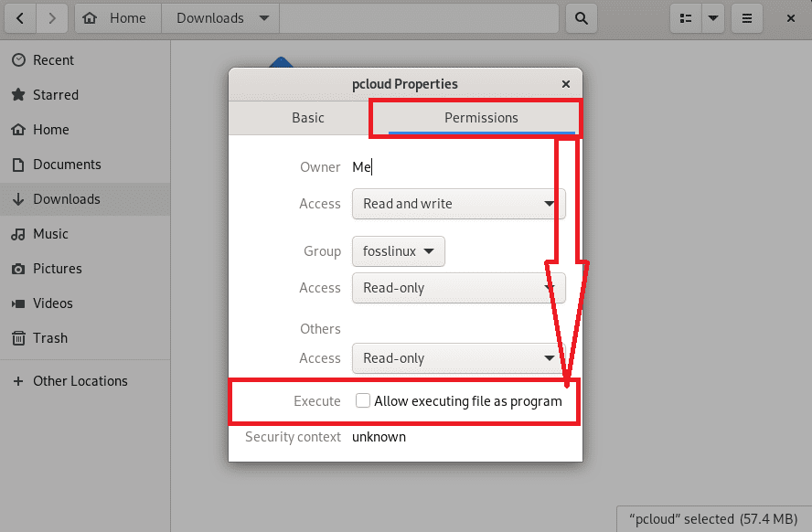Click the Recent clock icon in the sidebar

click(18, 60)
